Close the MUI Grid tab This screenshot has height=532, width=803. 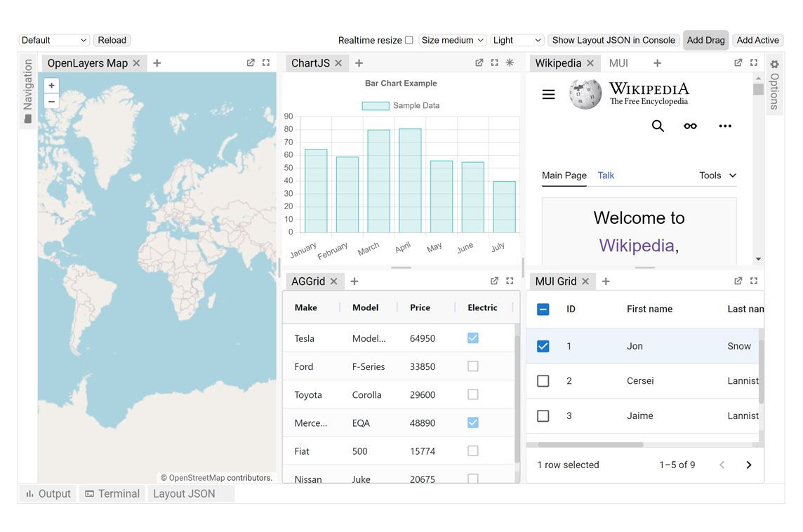tap(585, 281)
